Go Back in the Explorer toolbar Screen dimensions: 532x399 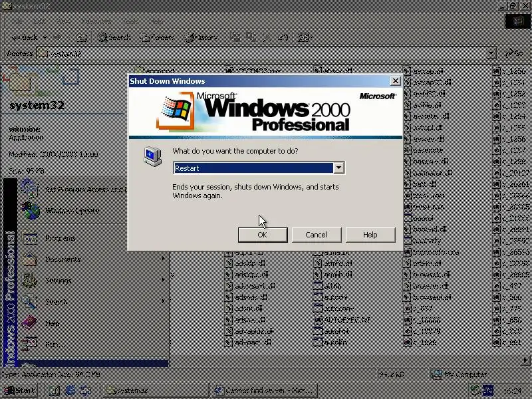[x=25, y=37]
